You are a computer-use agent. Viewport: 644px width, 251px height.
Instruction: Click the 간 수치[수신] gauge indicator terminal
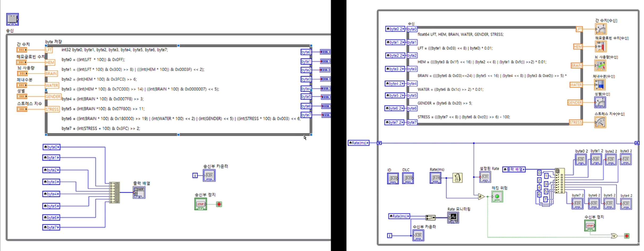600,29
